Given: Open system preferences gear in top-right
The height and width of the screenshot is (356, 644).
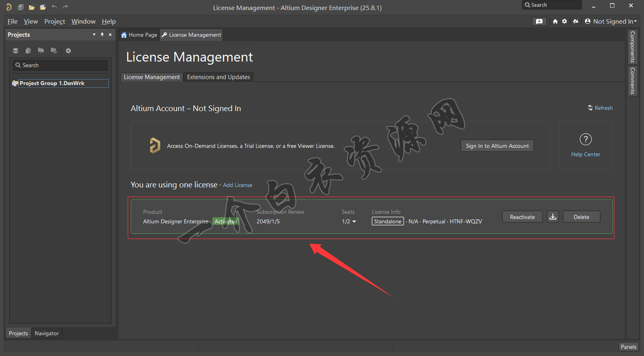Looking at the screenshot, I should click(x=564, y=22).
